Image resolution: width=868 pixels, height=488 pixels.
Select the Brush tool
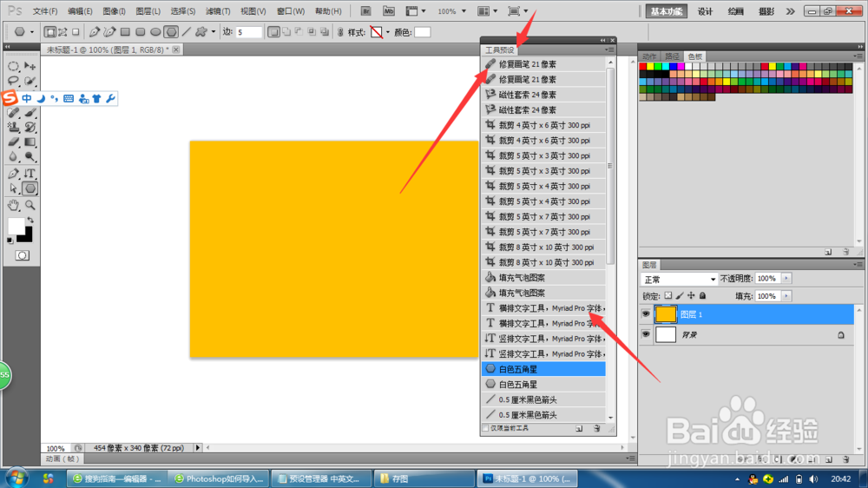coord(30,112)
